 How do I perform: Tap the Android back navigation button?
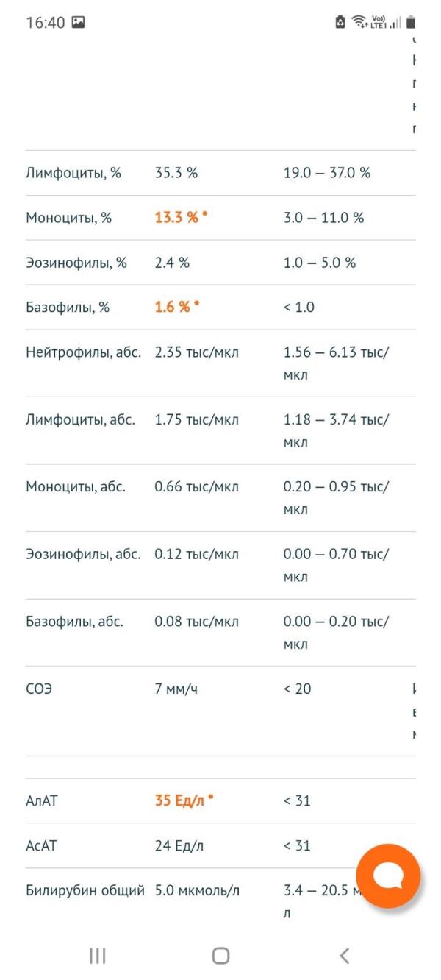[x=344, y=955]
